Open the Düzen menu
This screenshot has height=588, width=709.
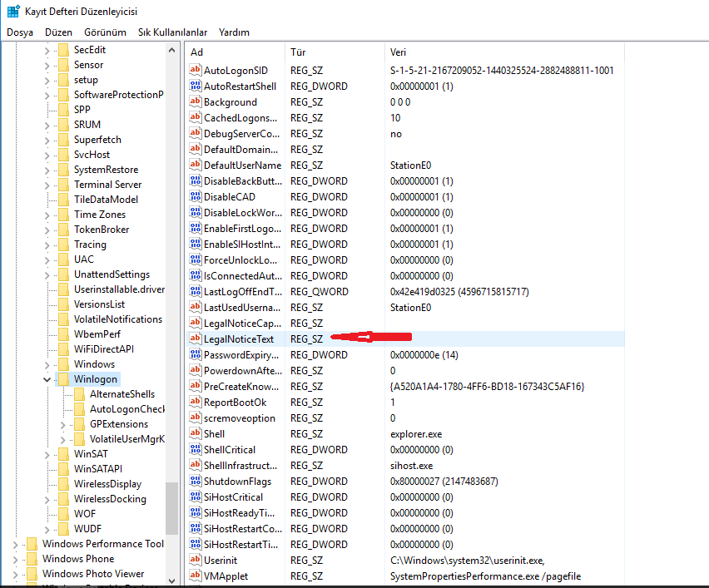click(58, 32)
